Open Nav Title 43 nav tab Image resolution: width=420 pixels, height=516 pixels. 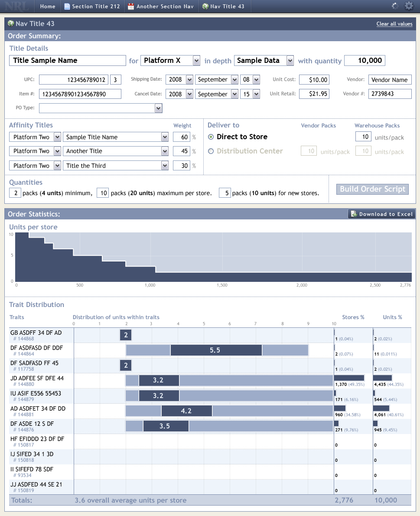(224, 6)
